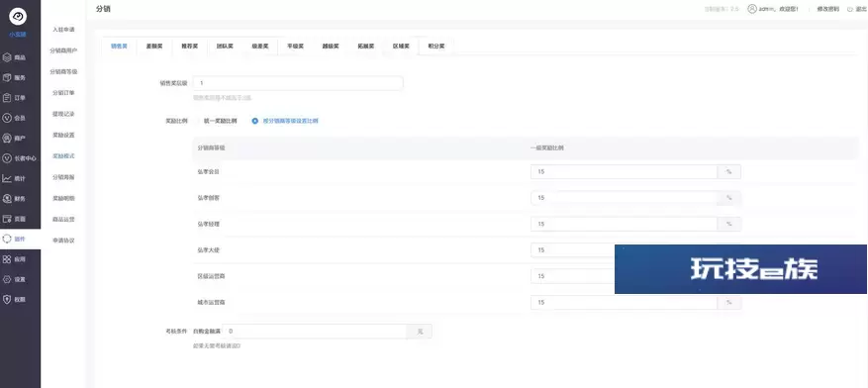Open the 页面 sidebar icon
The width and height of the screenshot is (868, 388).
click(7, 219)
